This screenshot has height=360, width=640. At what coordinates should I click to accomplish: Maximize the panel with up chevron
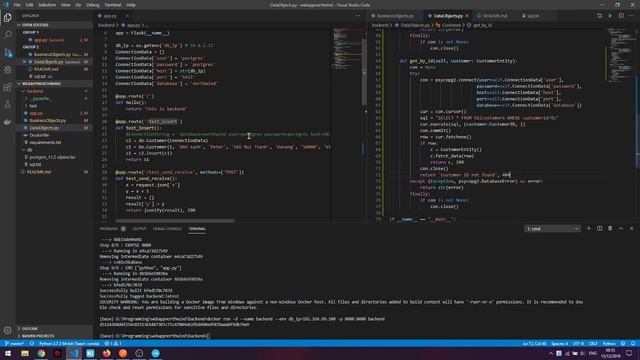tap(621, 229)
